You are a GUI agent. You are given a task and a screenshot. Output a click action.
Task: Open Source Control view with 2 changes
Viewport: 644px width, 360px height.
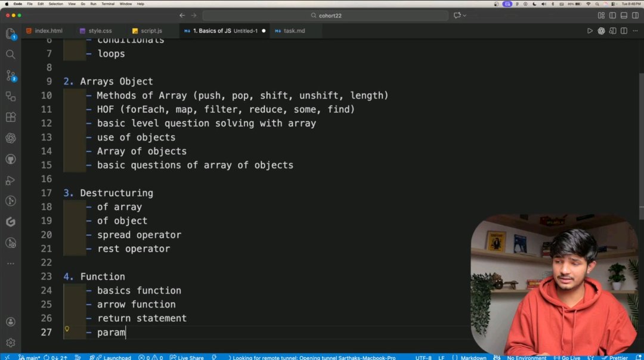[x=11, y=76]
